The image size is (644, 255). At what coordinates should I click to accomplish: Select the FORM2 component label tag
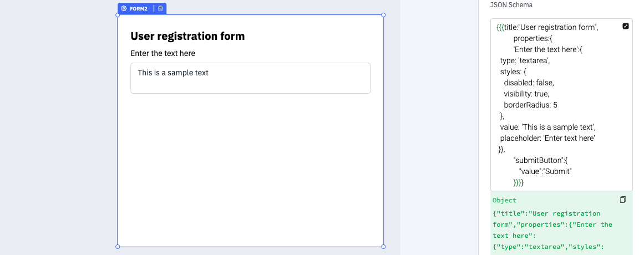[138, 9]
